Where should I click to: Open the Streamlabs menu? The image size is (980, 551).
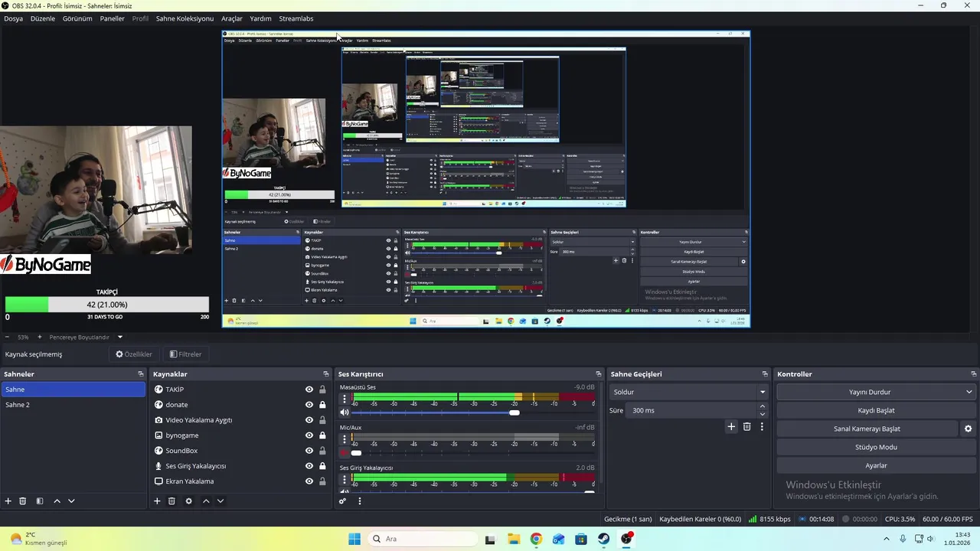click(x=296, y=18)
